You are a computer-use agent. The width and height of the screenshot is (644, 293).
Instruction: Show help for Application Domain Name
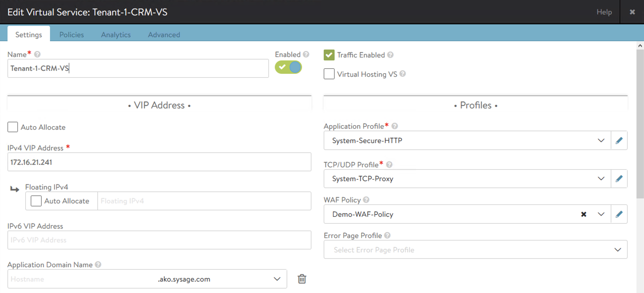[98, 265]
